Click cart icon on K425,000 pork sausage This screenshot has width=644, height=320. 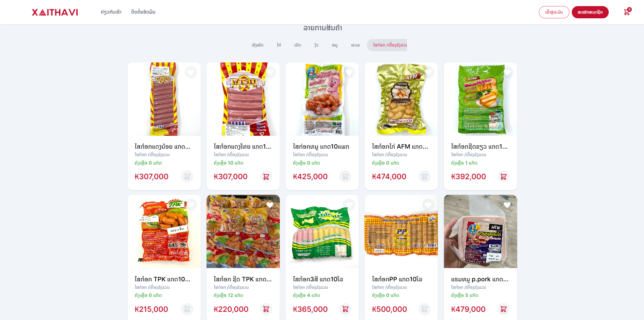click(x=345, y=176)
